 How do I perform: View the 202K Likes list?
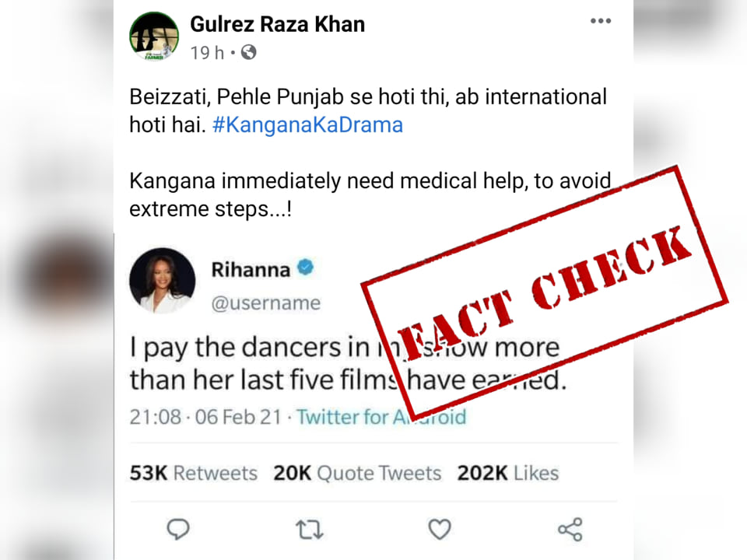[508, 473]
